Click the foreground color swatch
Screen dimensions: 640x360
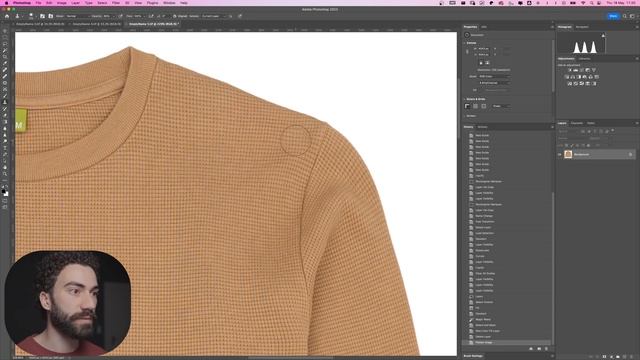coord(4,191)
